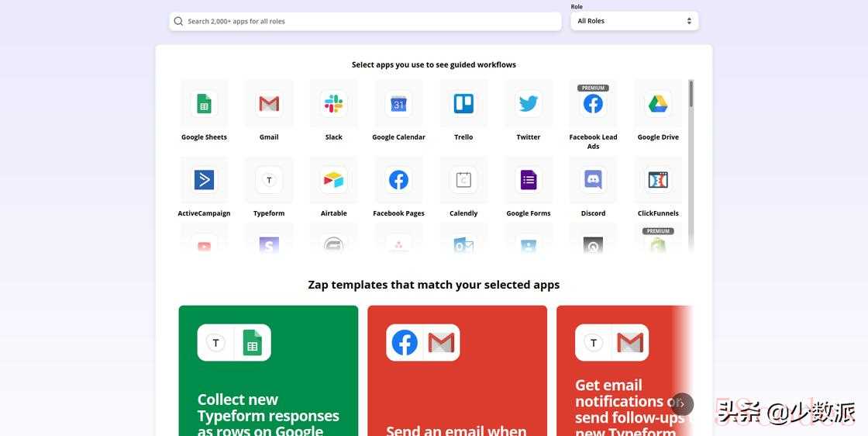
Task: Choose the Twitter app icon
Action: (529, 104)
